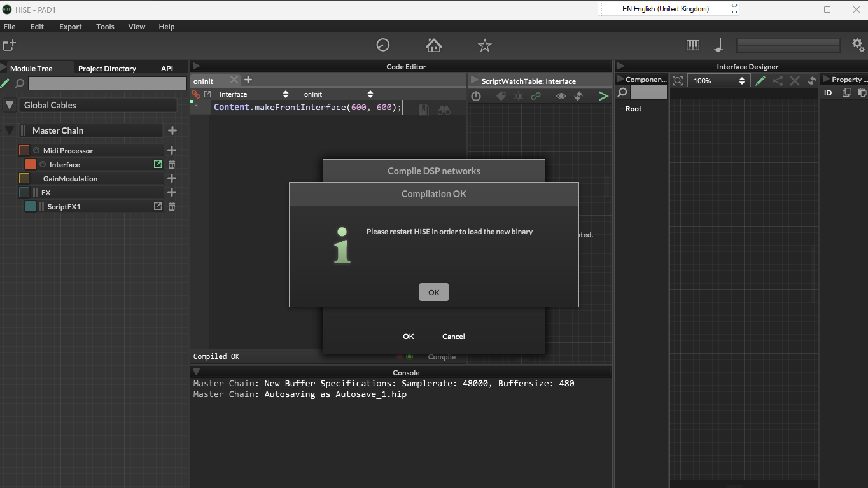Image resolution: width=868 pixels, height=488 pixels.
Task: Click the add-new-tab icon at toolbar far left
Action: point(9,45)
